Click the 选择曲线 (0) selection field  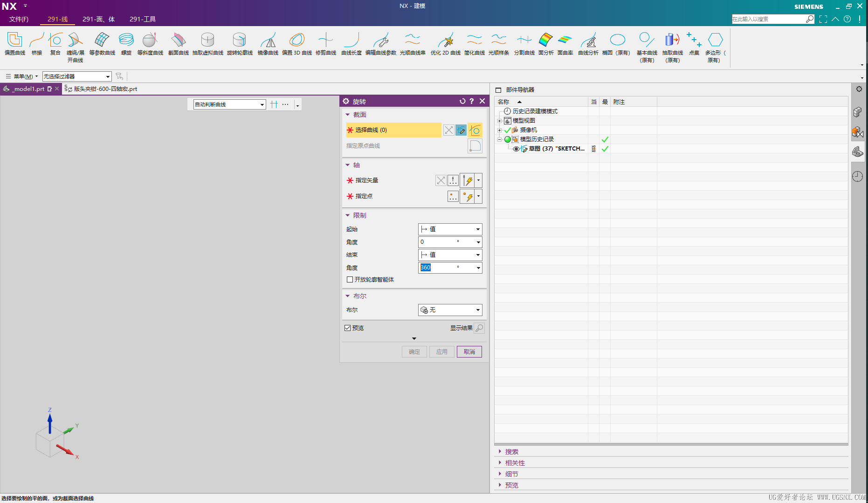point(393,130)
